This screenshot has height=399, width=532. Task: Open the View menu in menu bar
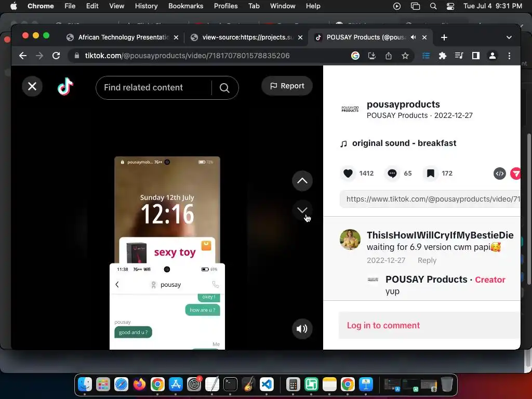point(116,6)
